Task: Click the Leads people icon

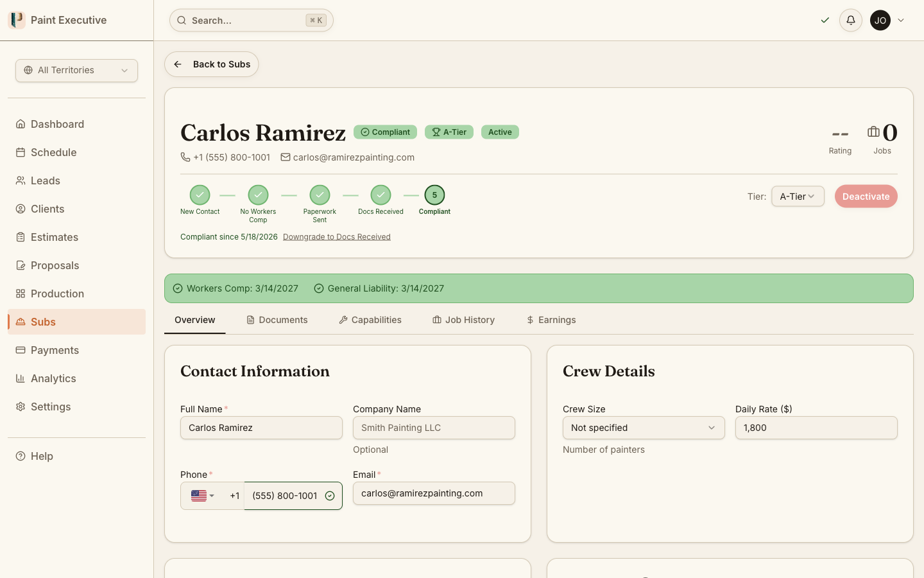Action: [x=21, y=180]
